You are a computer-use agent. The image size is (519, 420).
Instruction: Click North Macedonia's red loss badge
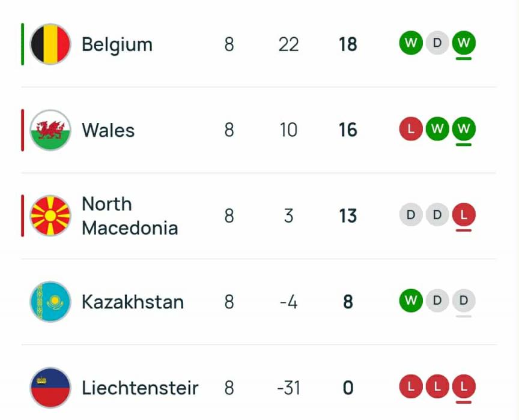tap(464, 215)
